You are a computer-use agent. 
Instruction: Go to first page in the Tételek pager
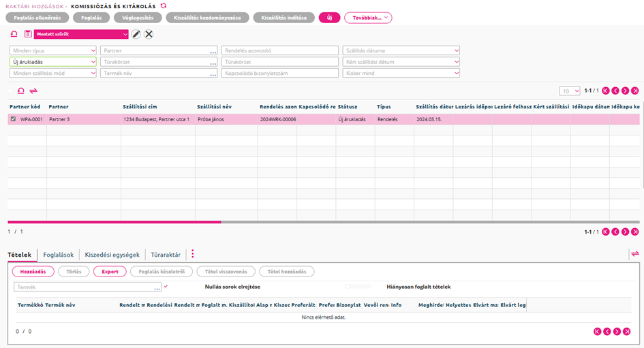(597, 332)
